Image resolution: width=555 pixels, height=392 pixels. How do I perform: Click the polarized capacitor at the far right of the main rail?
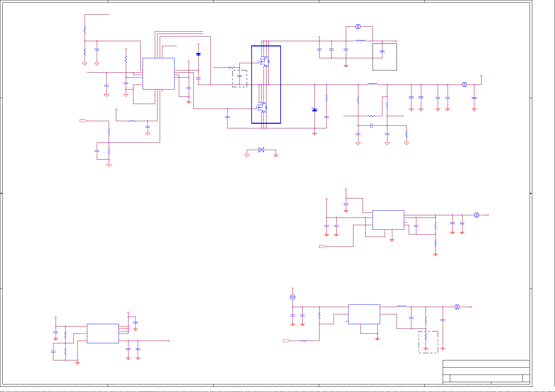(x=474, y=98)
